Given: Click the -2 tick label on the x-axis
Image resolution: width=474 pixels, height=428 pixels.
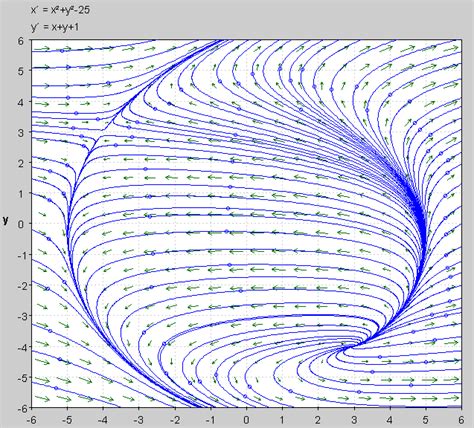Looking at the screenshot, I should [x=174, y=419].
